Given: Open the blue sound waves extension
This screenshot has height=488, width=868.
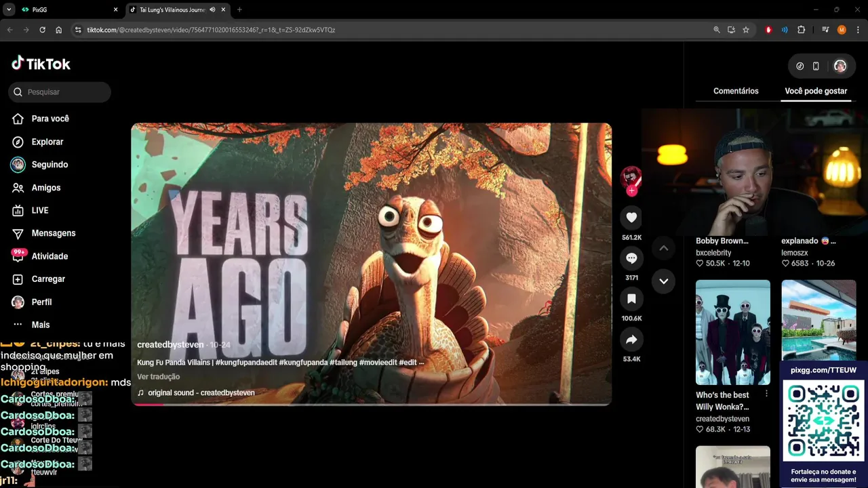Looking at the screenshot, I should tap(785, 30).
